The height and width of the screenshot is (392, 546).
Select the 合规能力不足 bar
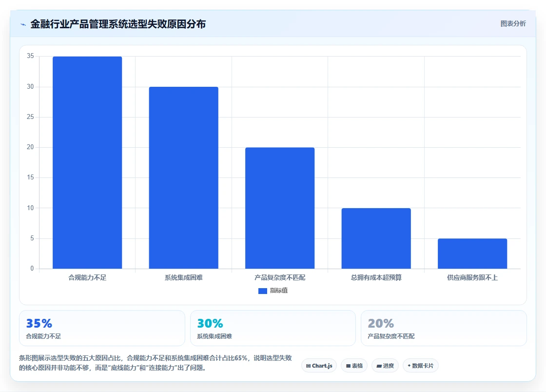(87, 162)
